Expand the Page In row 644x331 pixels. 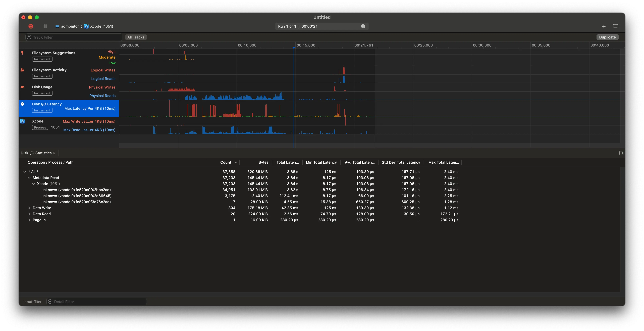click(29, 220)
